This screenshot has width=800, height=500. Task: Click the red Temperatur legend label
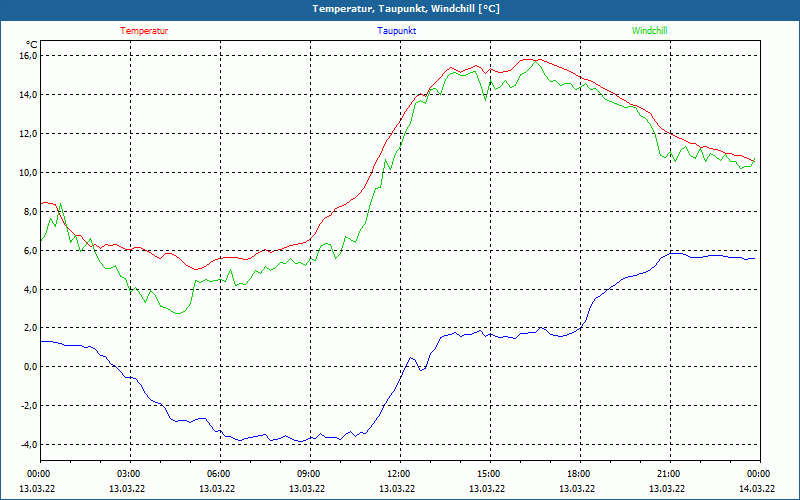144,31
